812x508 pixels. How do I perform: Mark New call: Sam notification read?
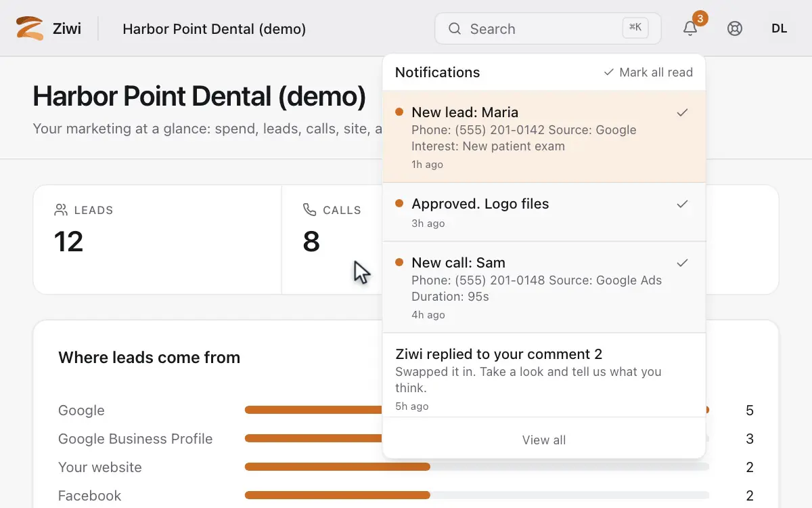pyautogui.click(x=683, y=263)
